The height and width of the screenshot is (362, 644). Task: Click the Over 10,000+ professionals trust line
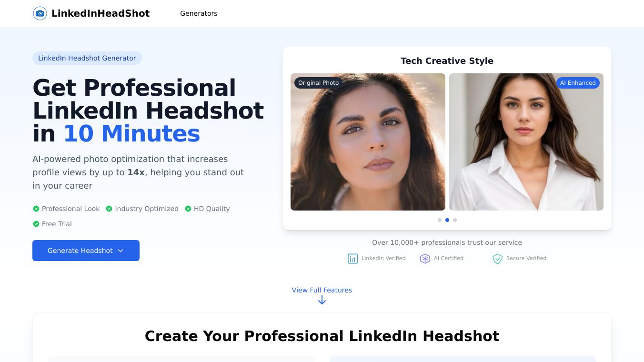pos(447,242)
